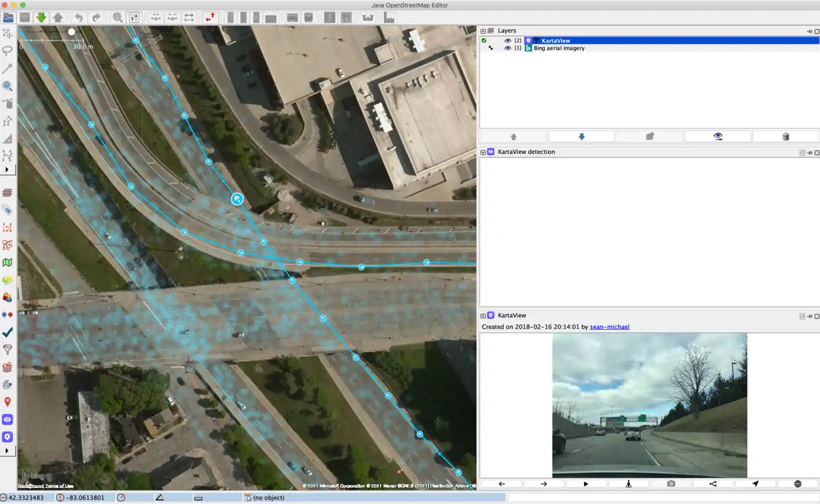Click the selected photo marker on map
820x504 pixels.
coord(237,199)
